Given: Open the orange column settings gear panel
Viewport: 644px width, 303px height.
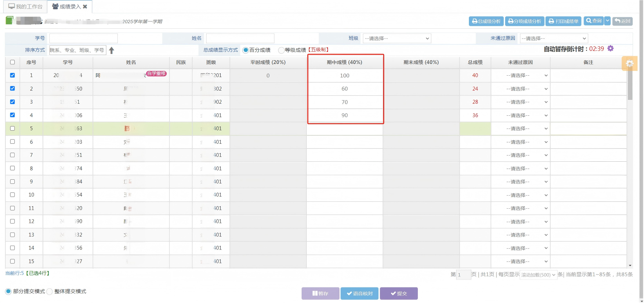Looking at the screenshot, I should pos(629,63).
